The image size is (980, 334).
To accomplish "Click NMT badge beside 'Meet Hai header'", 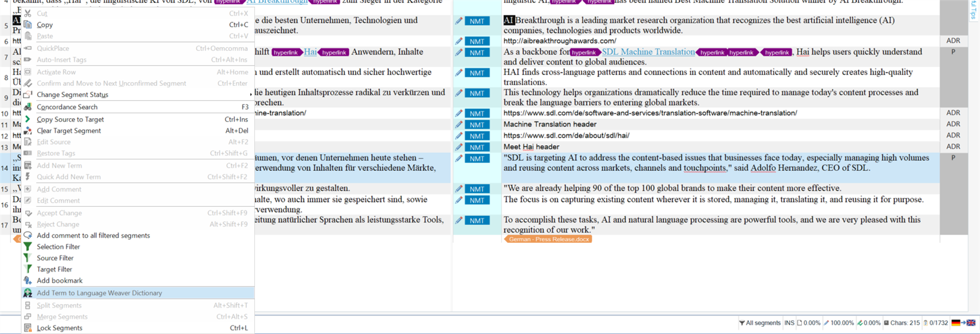I will pyautogui.click(x=477, y=147).
